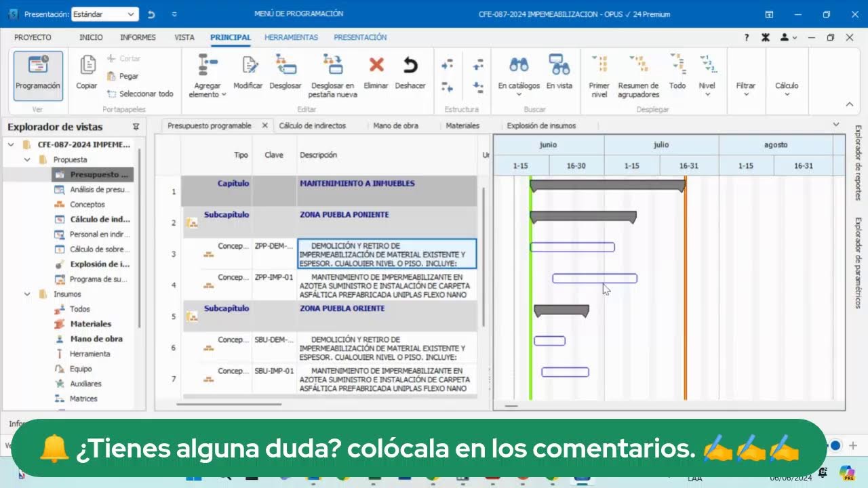
Task: Open the Agregar elemento dropdown
Action: [208, 76]
